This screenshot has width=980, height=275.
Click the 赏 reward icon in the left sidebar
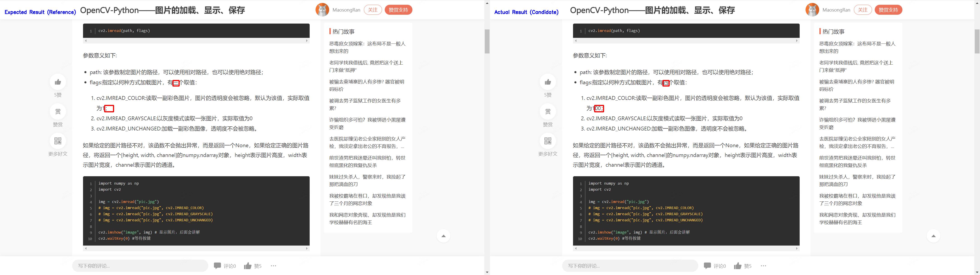[57, 111]
